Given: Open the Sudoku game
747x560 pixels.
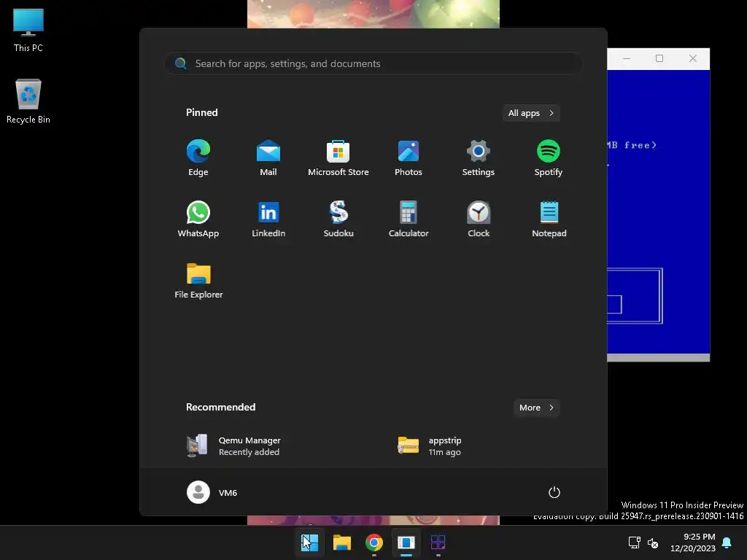Looking at the screenshot, I should tap(338, 219).
